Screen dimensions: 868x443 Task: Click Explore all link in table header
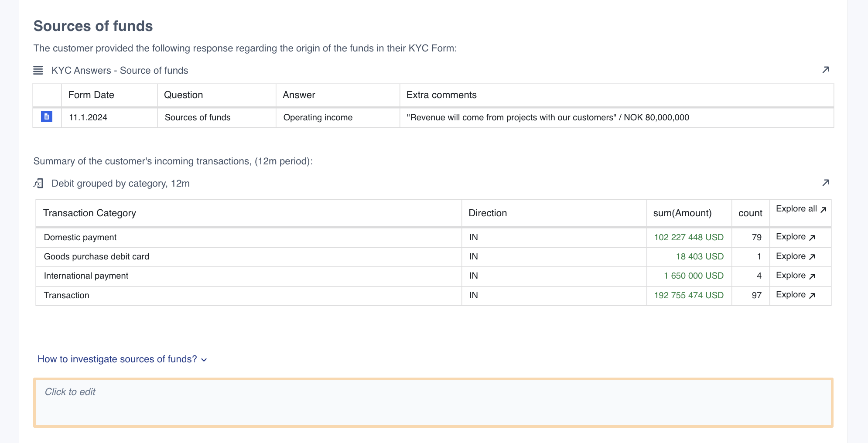801,209
